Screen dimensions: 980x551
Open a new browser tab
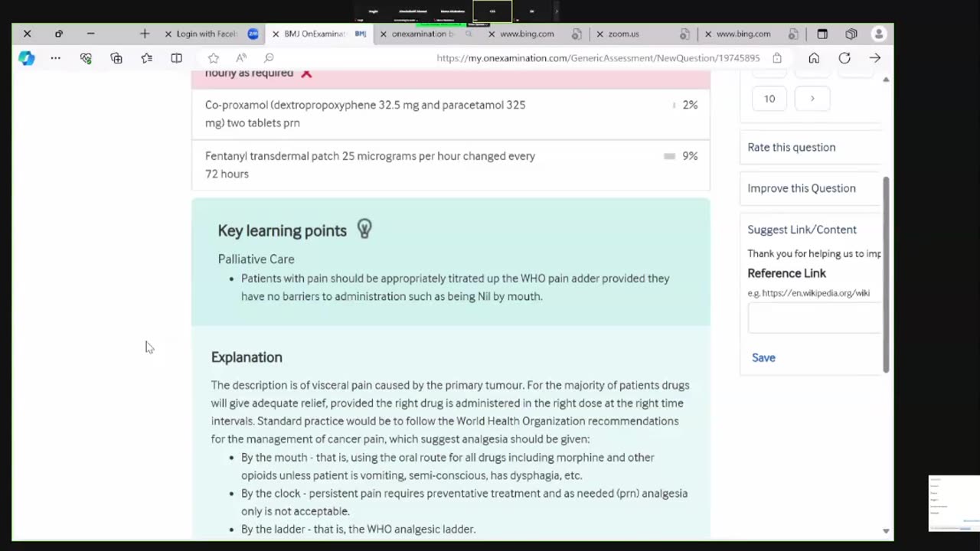click(x=145, y=34)
